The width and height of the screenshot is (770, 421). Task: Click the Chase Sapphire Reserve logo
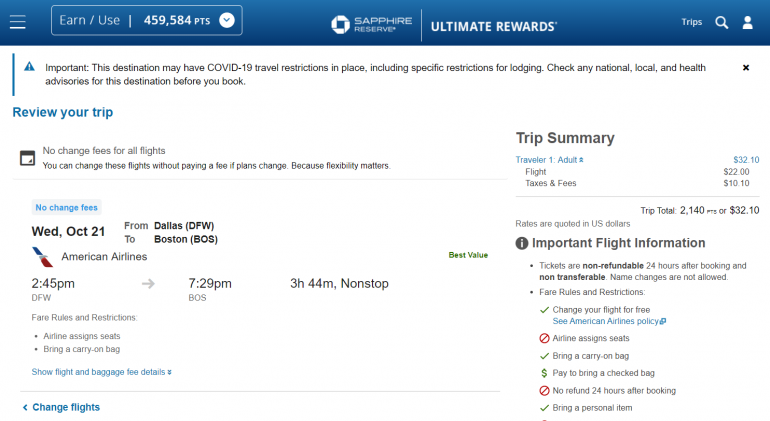tap(370, 23)
